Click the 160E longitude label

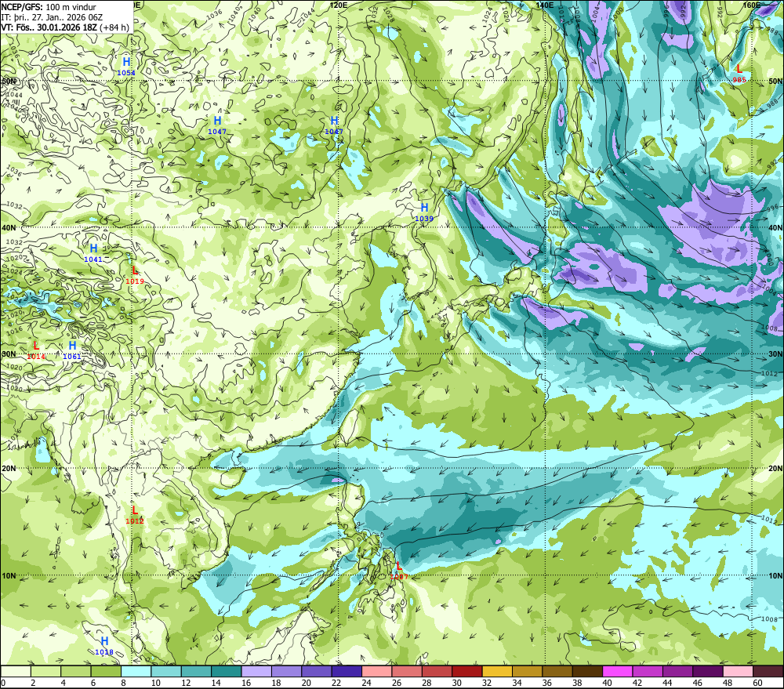[752, 5]
